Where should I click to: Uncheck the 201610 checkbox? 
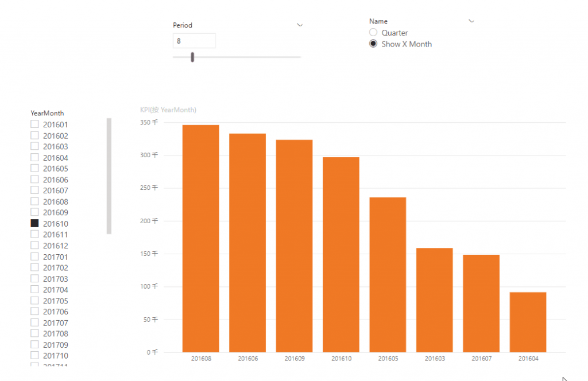pos(34,223)
